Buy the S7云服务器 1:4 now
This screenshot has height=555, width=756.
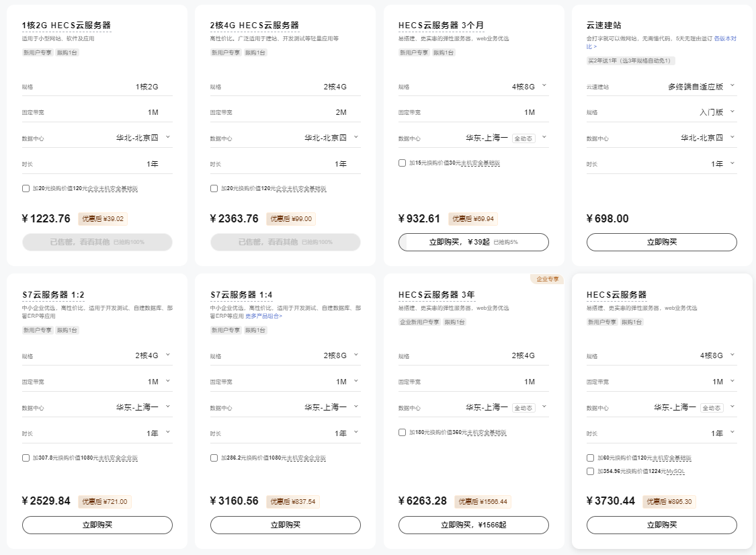click(285, 525)
